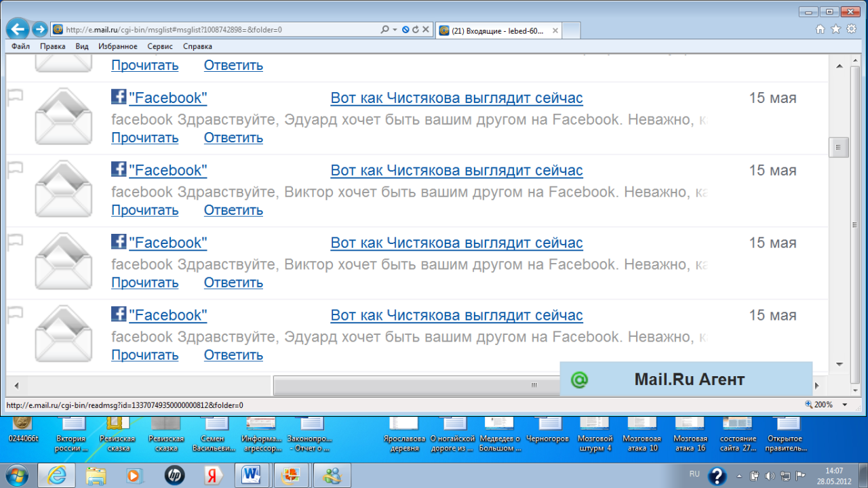The height and width of the screenshot is (488, 868).
Task: Open the Избранное menu
Action: tap(117, 47)
